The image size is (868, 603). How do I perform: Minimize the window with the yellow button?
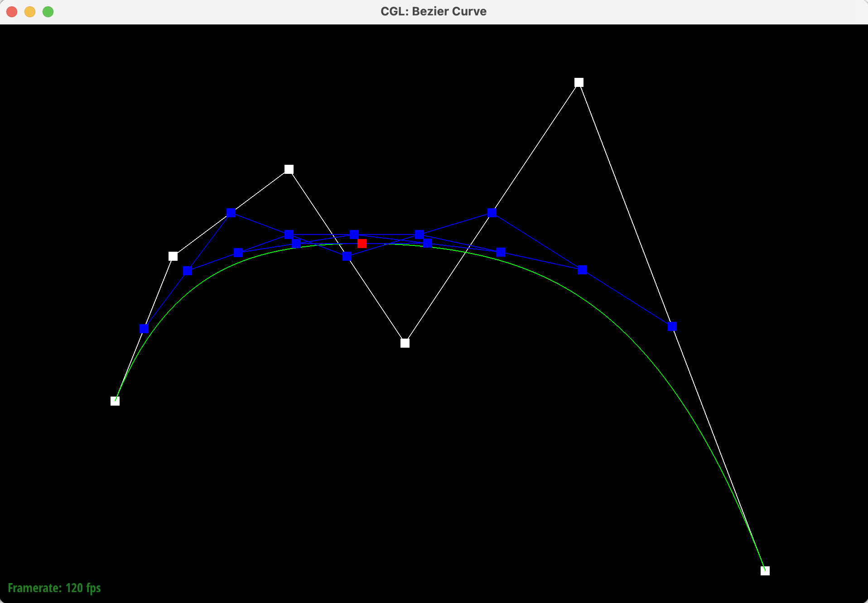[30, 12]
